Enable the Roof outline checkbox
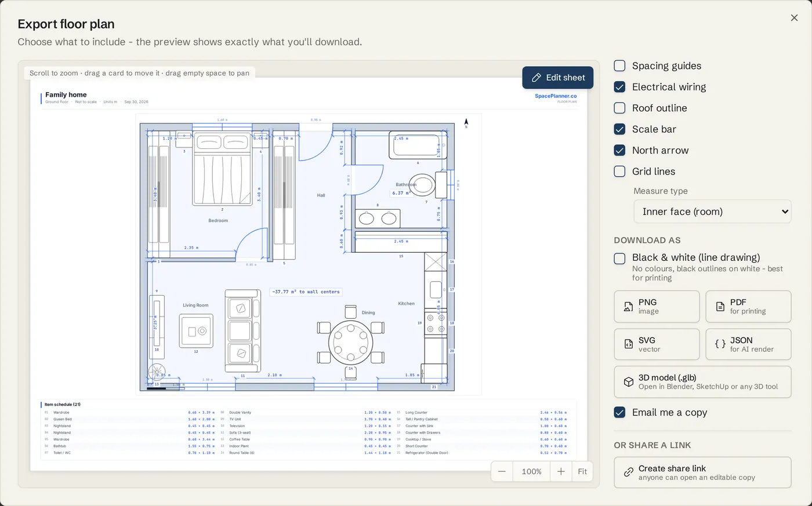 point(619,108)
